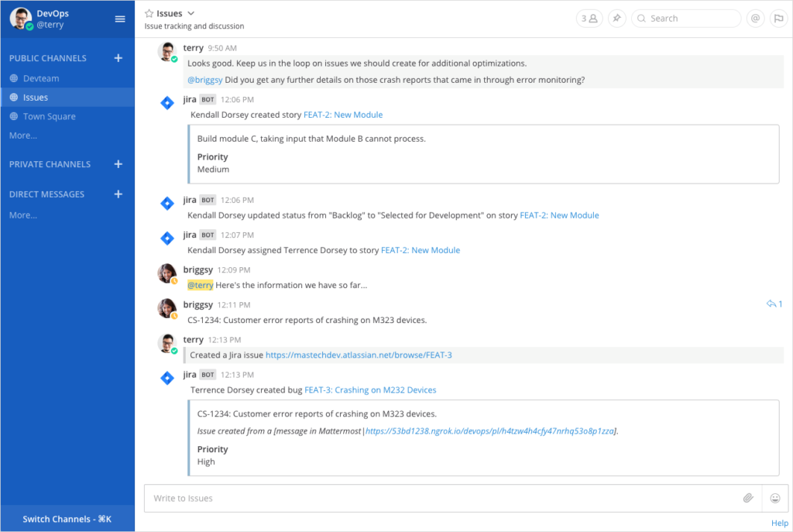Click the PRIVATE CHANNELS heading
The width and height of the screenshot is (793, 532).
click(50, 164)
